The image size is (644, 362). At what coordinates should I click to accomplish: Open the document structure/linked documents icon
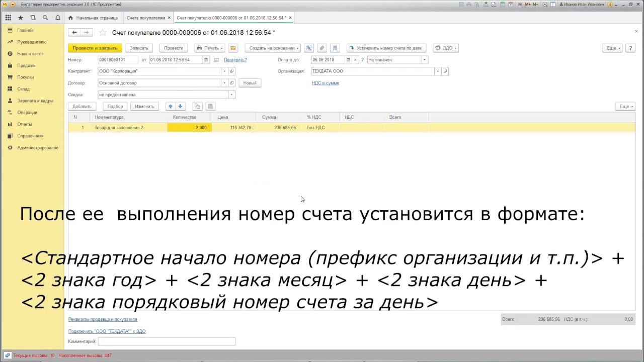point(309,48)
